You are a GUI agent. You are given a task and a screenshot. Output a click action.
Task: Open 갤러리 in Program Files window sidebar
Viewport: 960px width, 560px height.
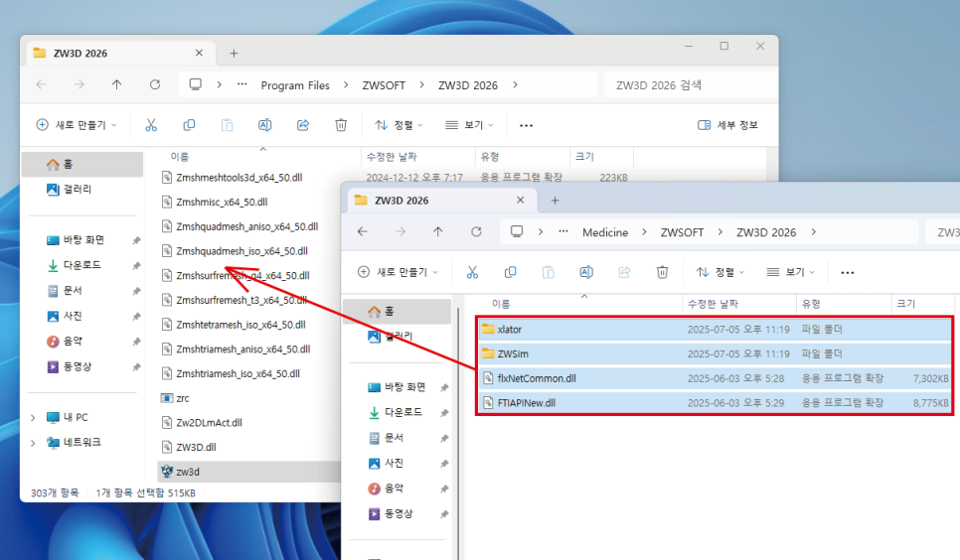point(70,189)
